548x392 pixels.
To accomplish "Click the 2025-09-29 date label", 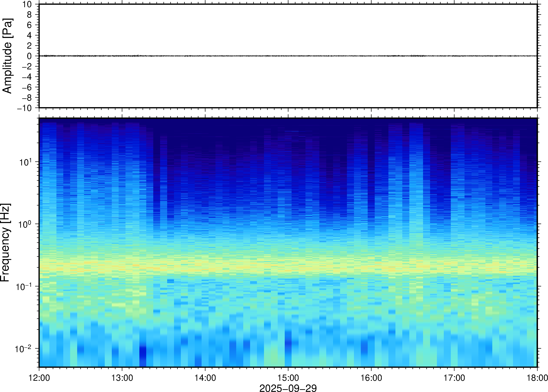I will [x=288, y=388].
